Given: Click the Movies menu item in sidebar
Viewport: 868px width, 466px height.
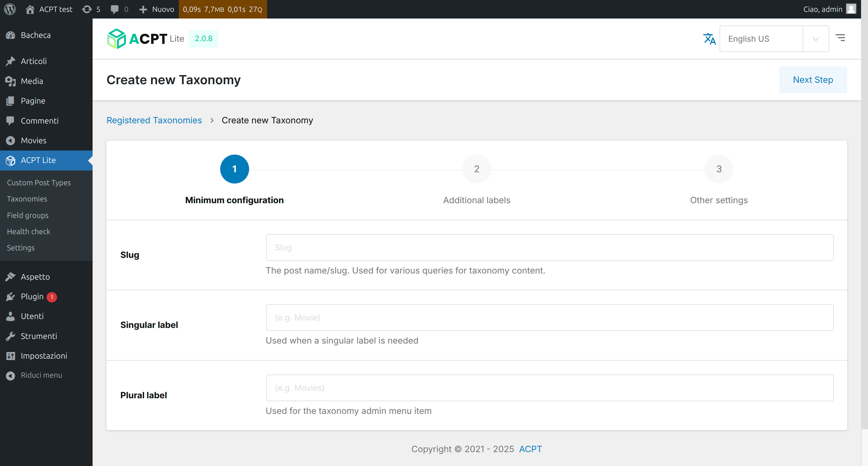Looking at the screenshot, I should [x=33, y=140].
